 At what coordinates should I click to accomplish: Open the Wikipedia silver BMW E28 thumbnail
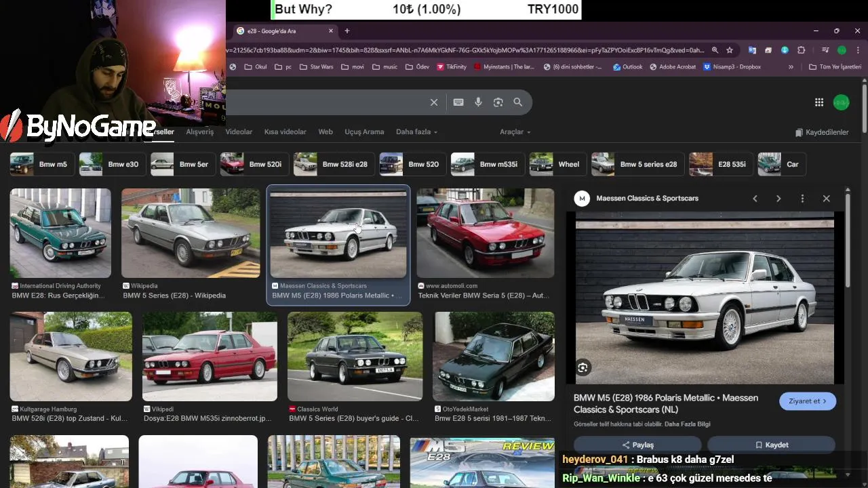(x=191, y=233)
